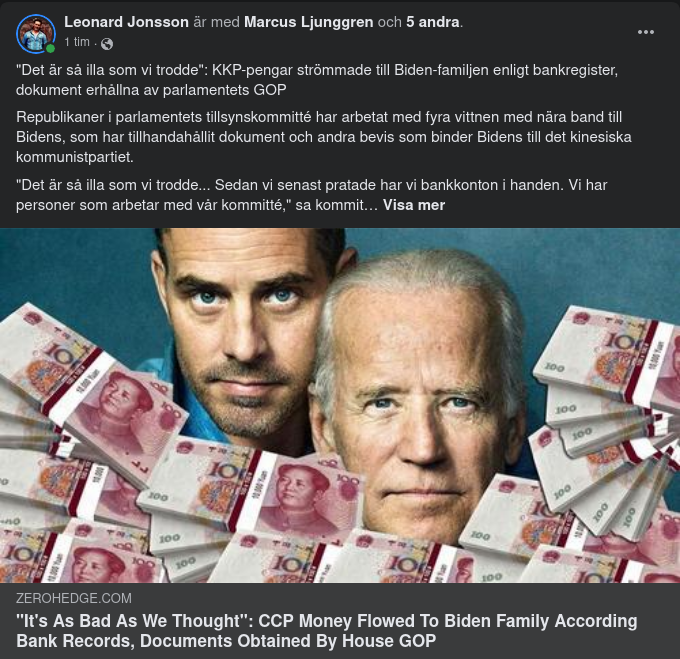Screen dimensions: 680x659
Task: Click the paragraph starting with Republikaner
Action: [324, 137]
